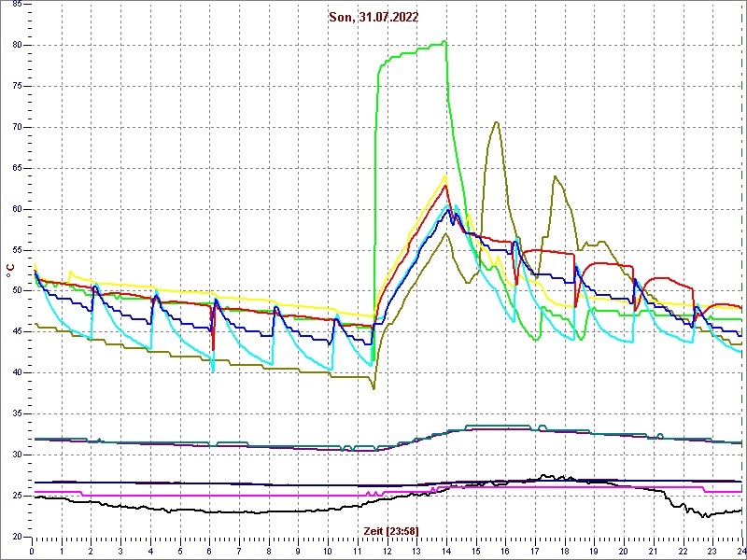Click the y-axis value 65

click(16, 169)
